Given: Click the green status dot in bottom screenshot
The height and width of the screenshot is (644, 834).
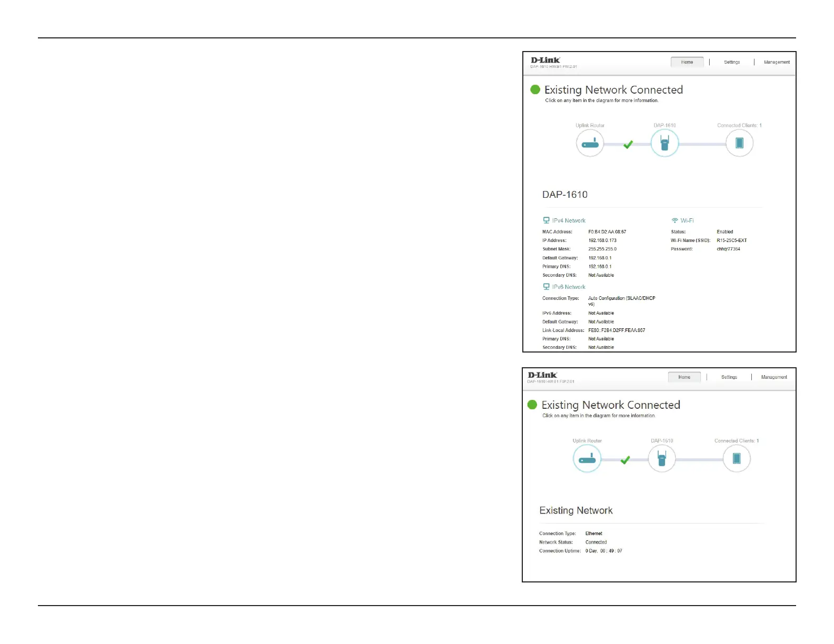Looking at the screenshot, I should (x=532, y=405).
